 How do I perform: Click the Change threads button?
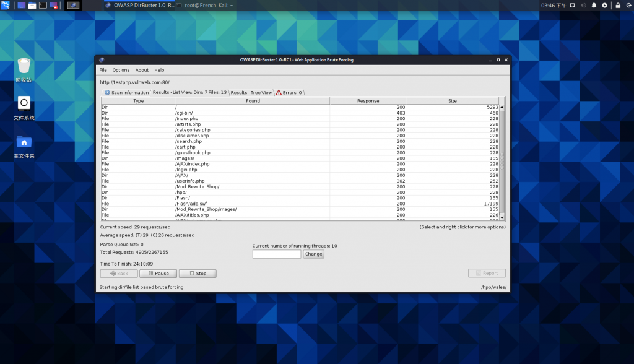click(x=314, y=254)
